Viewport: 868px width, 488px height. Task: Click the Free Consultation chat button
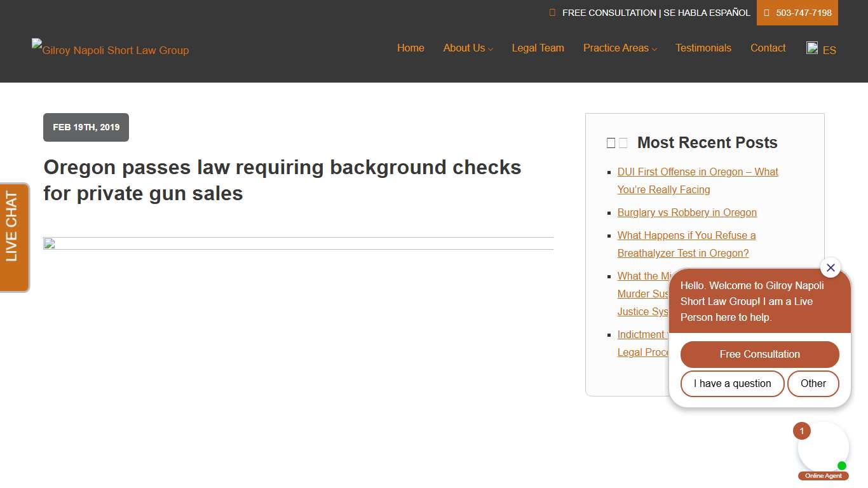(759, 354)
